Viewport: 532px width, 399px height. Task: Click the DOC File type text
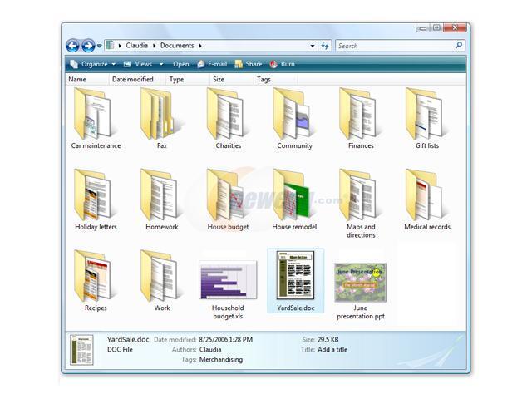coord(120,349)
